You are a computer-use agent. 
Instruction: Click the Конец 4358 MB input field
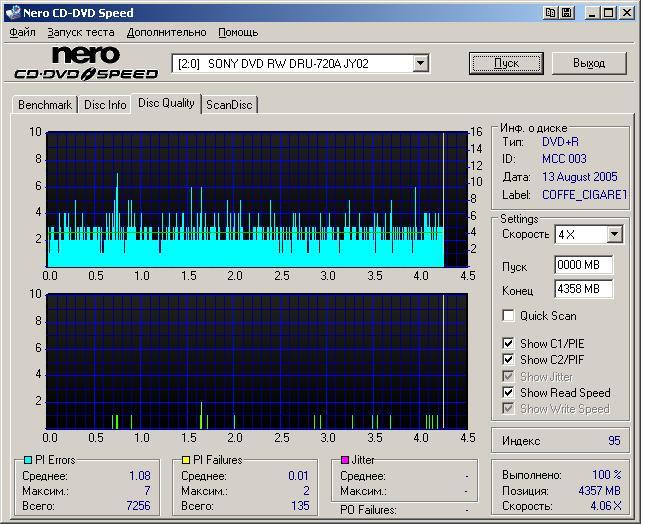click(x=583, y=289)
